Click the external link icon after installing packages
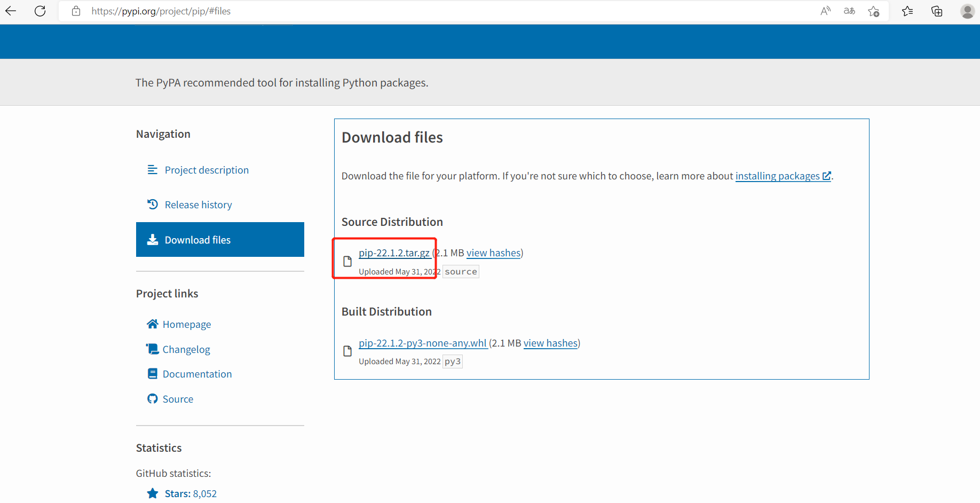 point(827,176)
